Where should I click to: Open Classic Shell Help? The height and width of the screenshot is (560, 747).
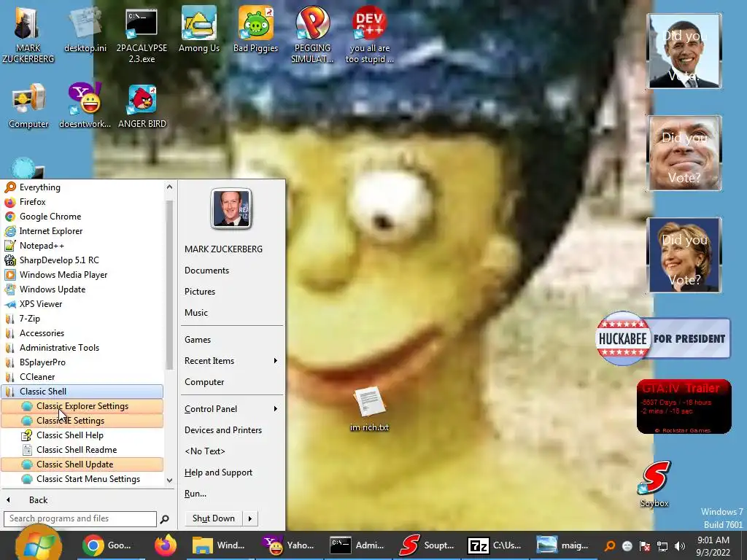pyautogui.click(x=82, y=435)
